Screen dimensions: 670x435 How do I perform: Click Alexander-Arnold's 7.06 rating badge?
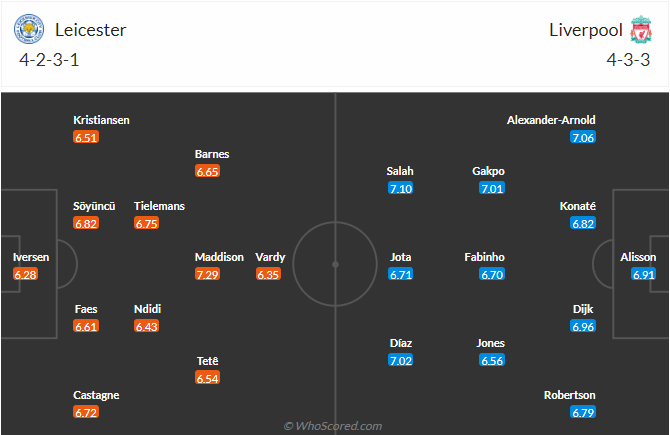point(583,137)
